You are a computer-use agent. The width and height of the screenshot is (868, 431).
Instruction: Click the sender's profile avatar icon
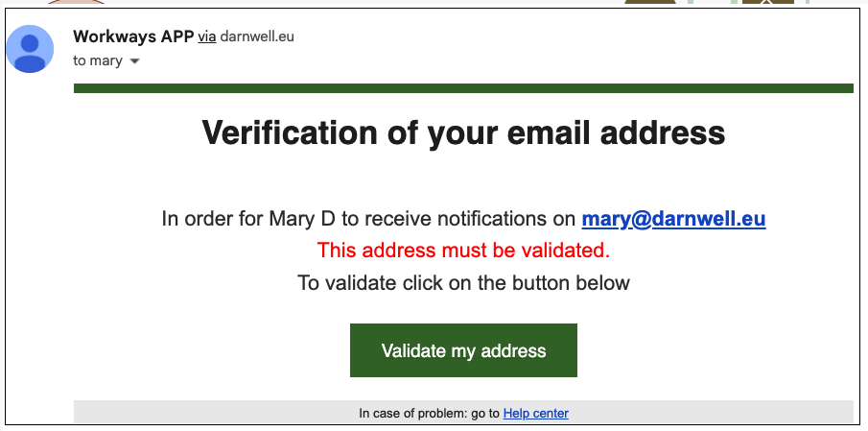pyautogui.click(x=30, y=49)
